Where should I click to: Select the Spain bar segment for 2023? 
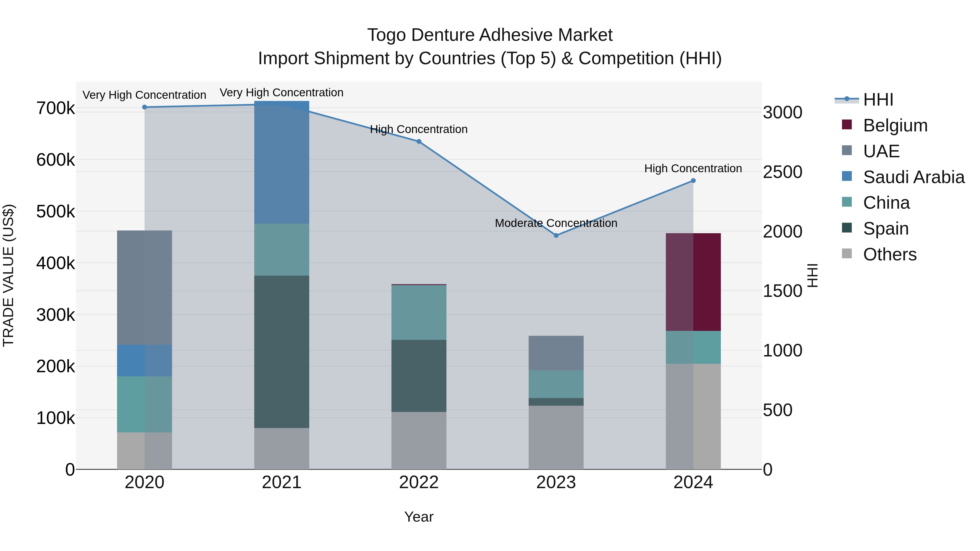tap(556, 402)
